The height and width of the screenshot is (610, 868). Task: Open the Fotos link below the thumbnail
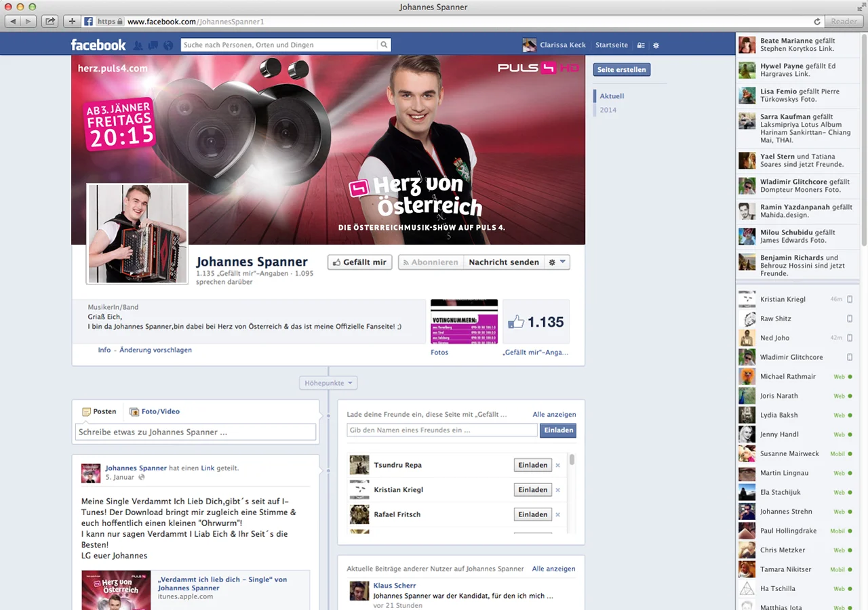click(439, 352)
